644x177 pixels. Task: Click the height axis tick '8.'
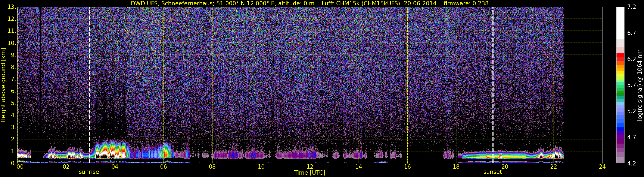[13, 67]
